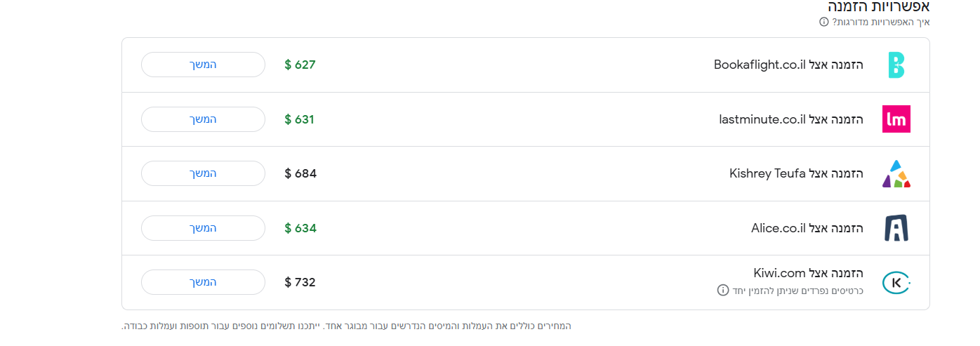The image size is (980, 346).
Task: Click the Kiwi.com logo icon
Action: (896, 282)
